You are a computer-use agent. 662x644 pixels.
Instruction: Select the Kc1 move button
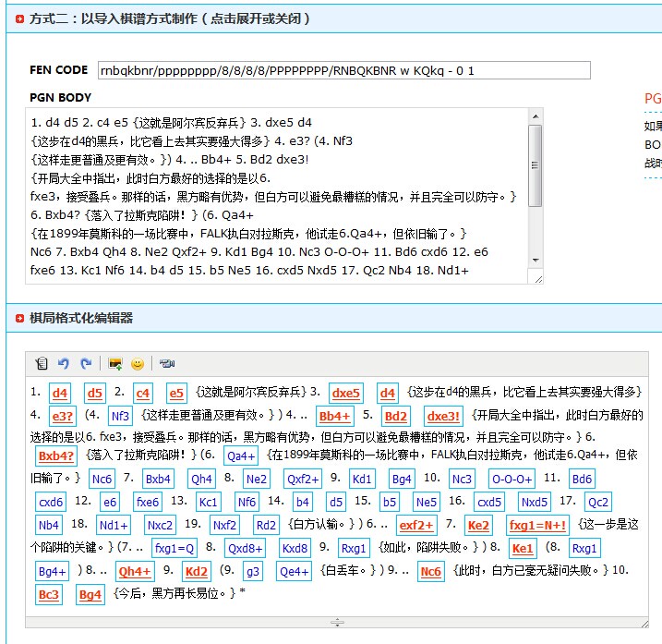point(208,502)
